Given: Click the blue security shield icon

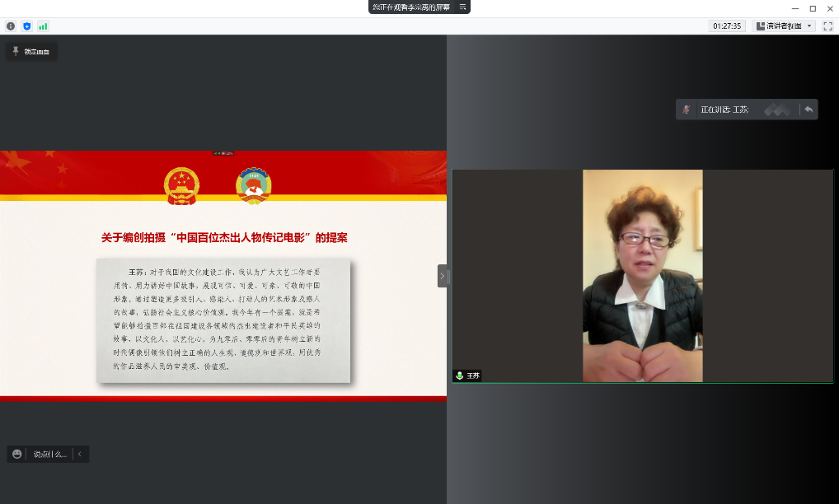Looking at the screenshot, I should click(26, 26).
